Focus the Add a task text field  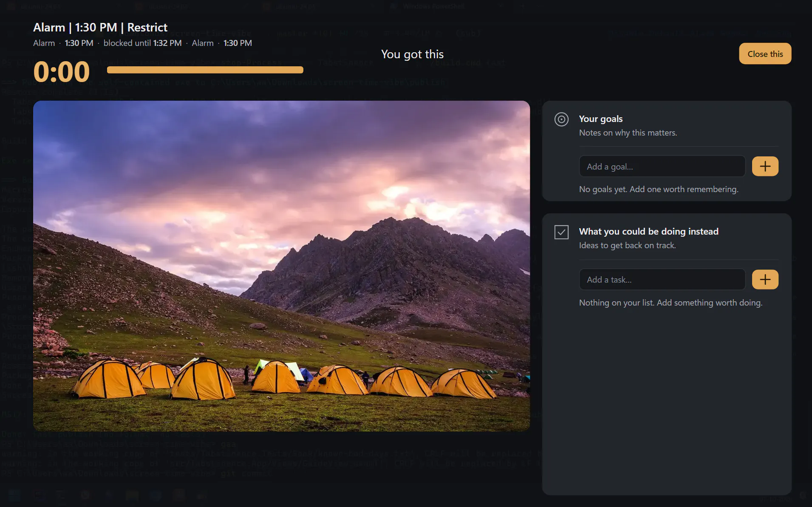662,279
